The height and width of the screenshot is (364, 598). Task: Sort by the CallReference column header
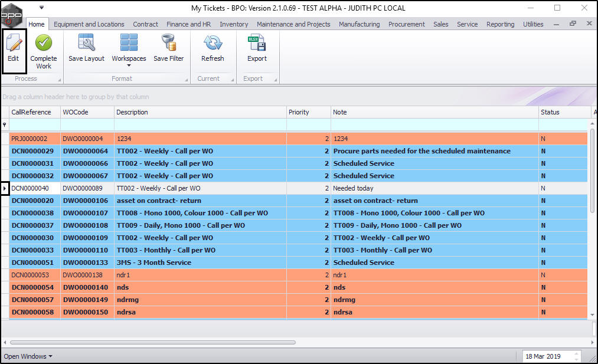tap(31, 112)
